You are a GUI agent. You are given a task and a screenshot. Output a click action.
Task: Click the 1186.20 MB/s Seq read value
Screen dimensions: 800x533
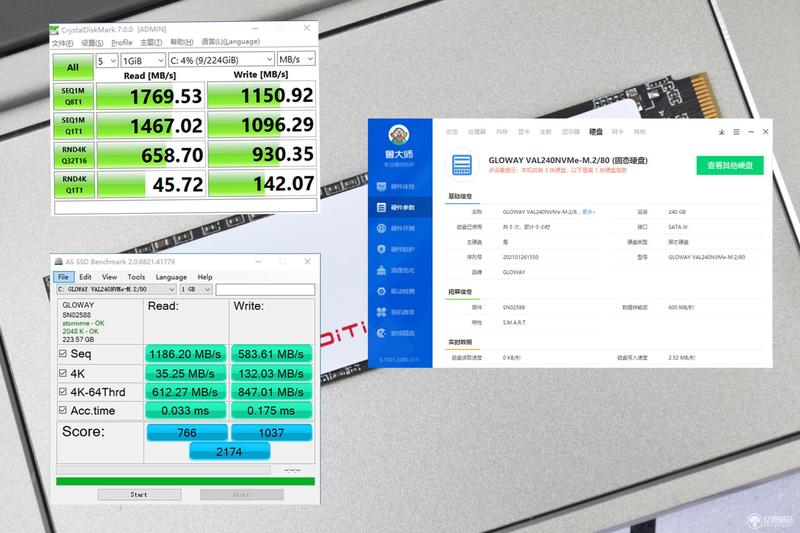coord(185,354)
